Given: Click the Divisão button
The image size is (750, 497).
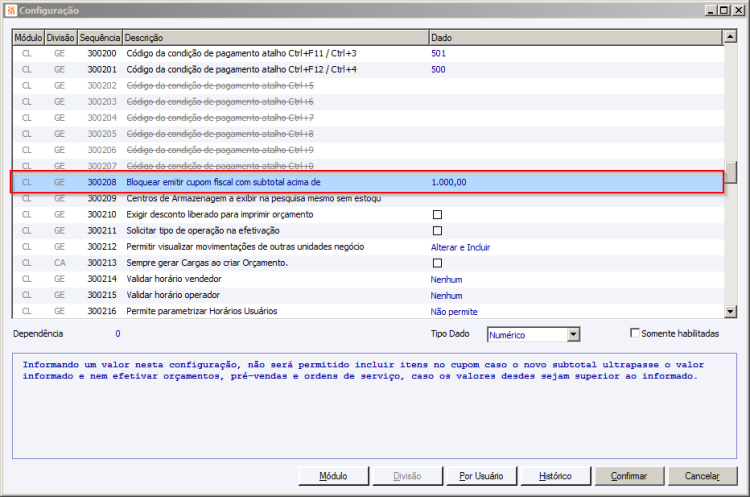Looking at the screenshot, I should tap(408, 476).
